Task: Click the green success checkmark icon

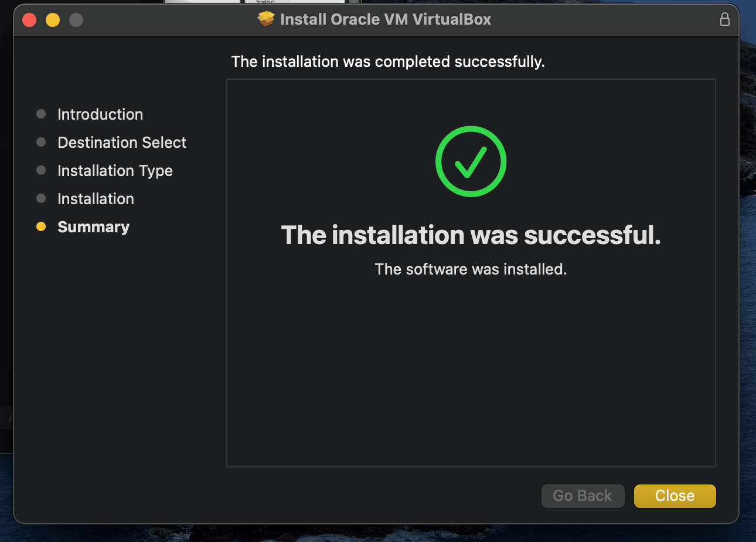Action: point(471,161)
